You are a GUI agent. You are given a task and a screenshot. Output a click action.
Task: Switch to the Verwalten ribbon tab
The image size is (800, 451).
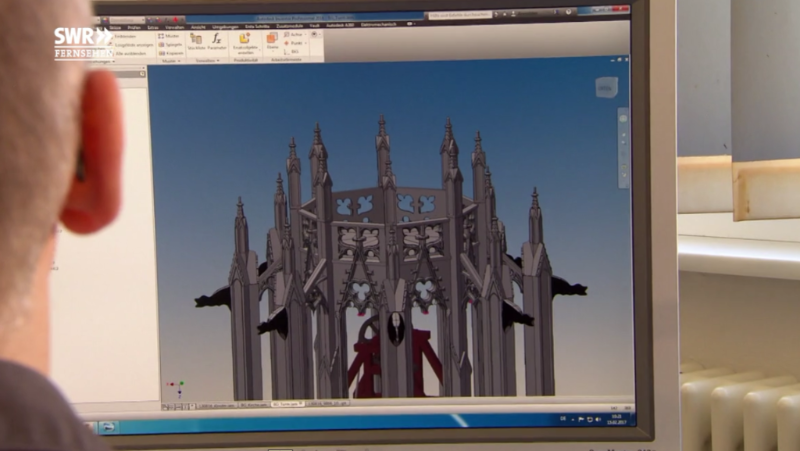coord(175,27)
